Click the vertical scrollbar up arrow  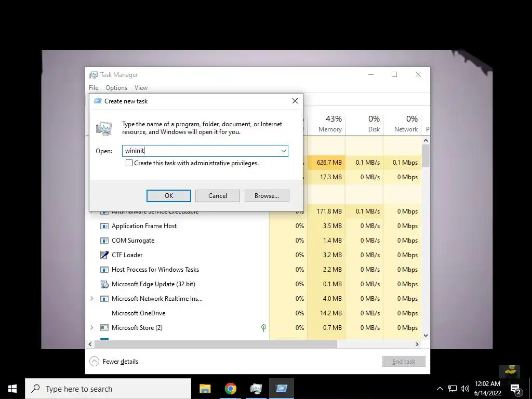pos(426,140)
